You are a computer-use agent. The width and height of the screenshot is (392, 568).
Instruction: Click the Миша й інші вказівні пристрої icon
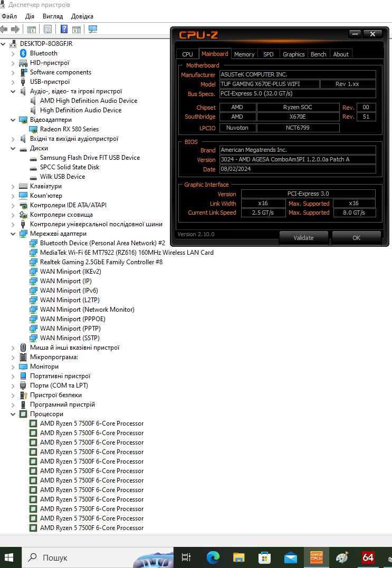pos(23,348)
